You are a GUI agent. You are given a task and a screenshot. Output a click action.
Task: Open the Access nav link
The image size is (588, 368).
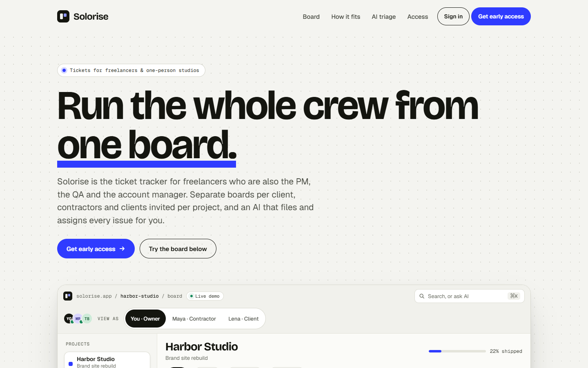(x=418, y=17)
